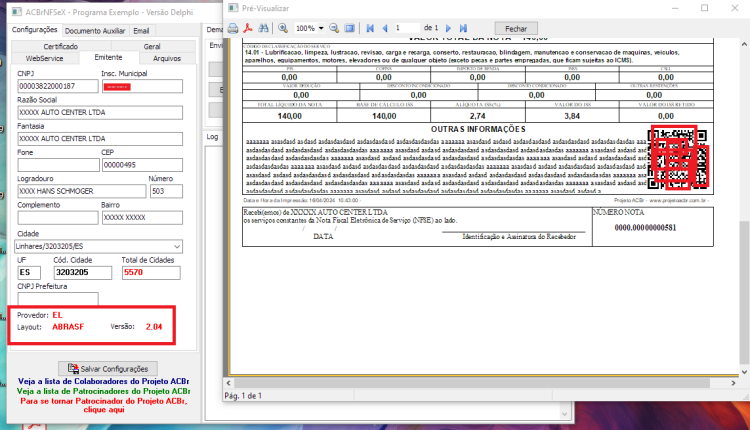Click the Base de Cálculo ISS value 140,00
750x430 pixels.
pos(384,116)
